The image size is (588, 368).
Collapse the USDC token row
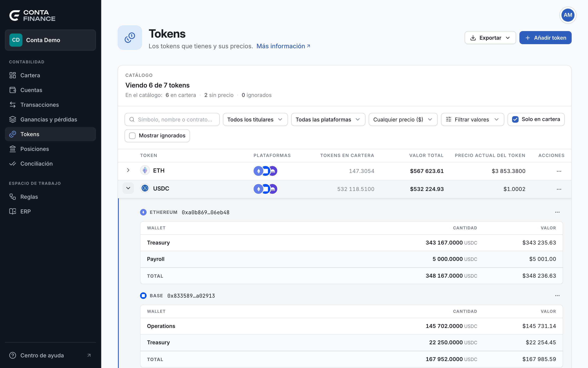(128, 188)
